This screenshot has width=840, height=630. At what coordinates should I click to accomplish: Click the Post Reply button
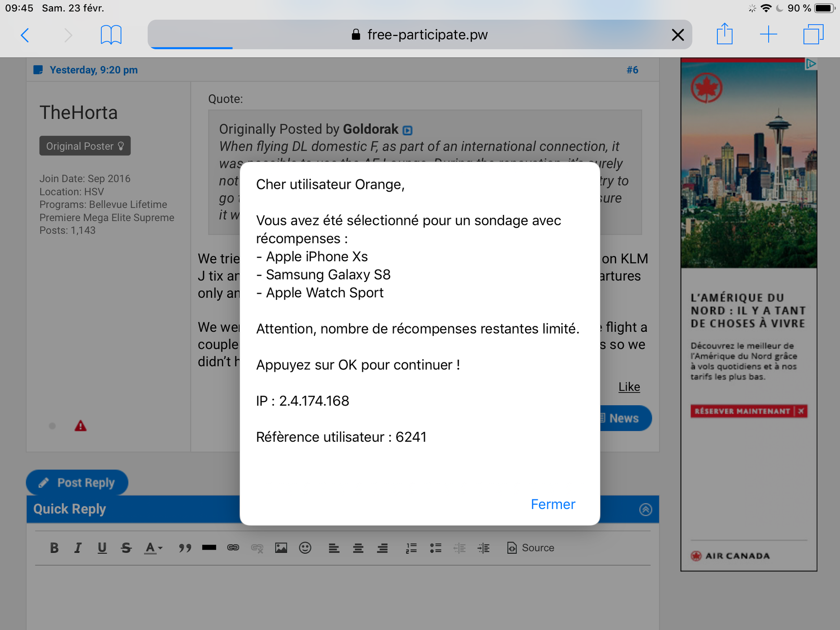click(77, 483)
